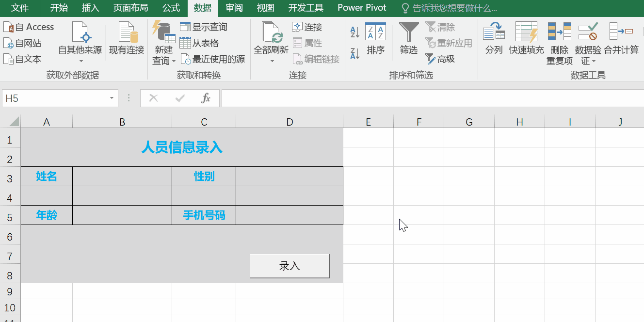Open 现有连接 existing connections
Image resolution: width=644 pixels, height=322 pixels.
click(x=127, y=38)
